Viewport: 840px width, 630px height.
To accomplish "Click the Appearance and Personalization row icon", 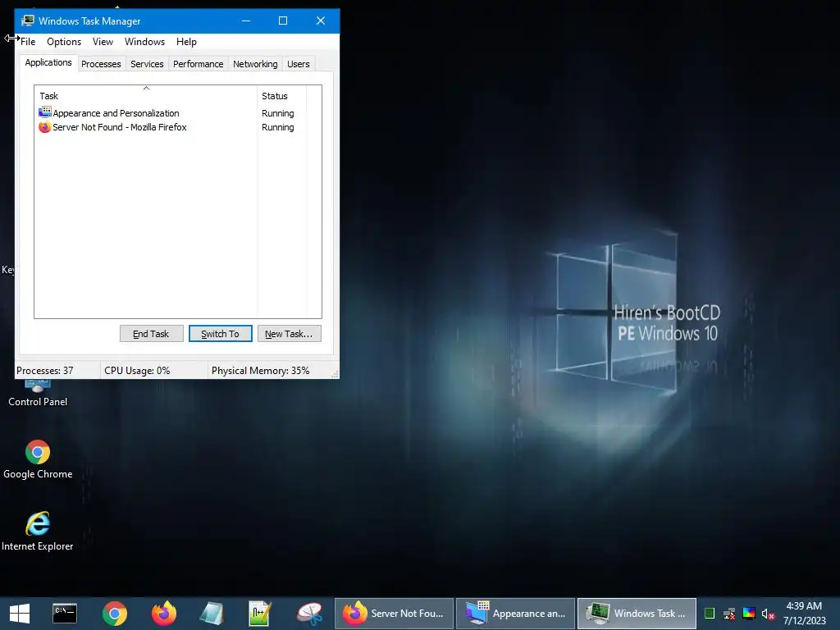I will [45, 112].
